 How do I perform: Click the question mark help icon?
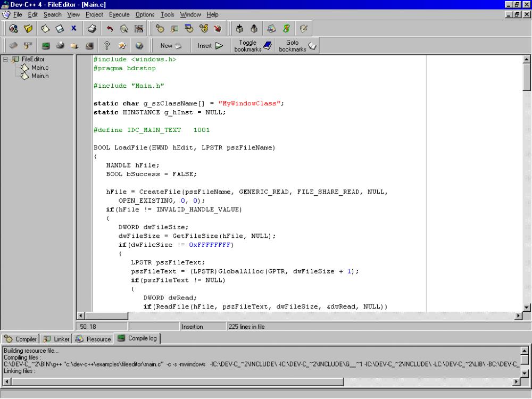tap(106, 46)
